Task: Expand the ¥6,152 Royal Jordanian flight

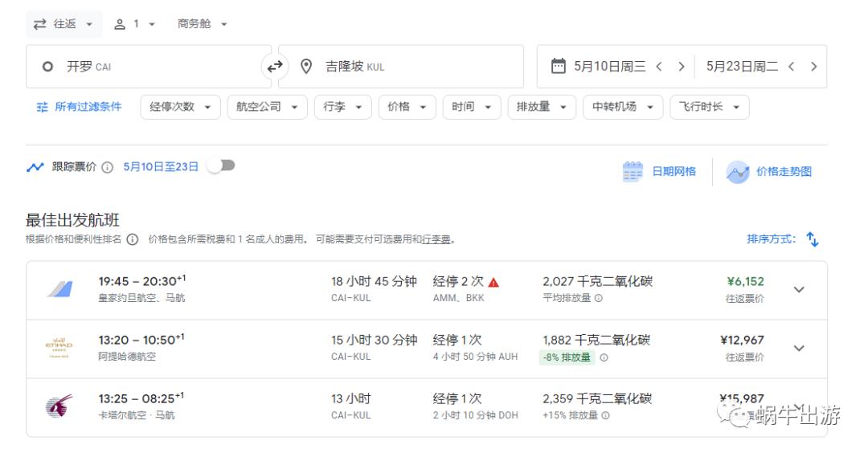Action: click(x=799, y=290)
